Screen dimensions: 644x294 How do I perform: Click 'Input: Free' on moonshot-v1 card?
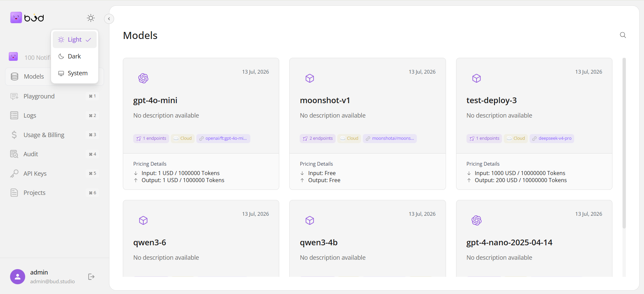coord(322,173)
